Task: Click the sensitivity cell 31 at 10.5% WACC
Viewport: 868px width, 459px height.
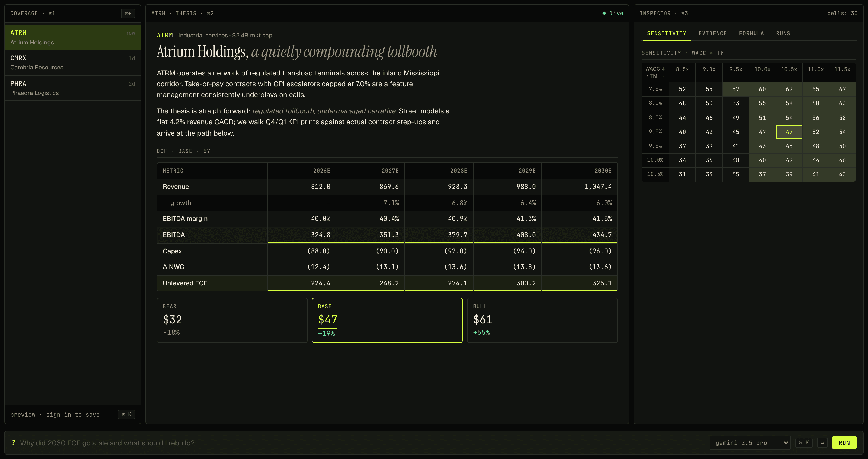Action: [682, 174]
